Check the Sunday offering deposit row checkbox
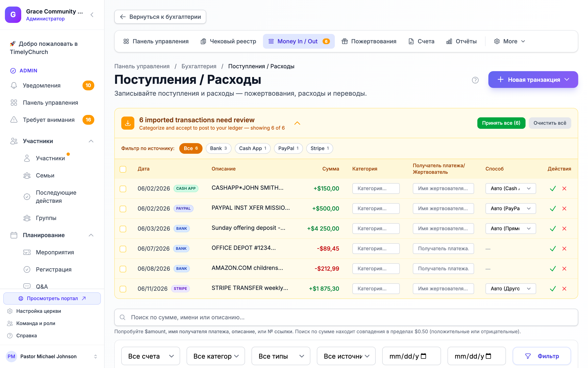 (123, 229)
